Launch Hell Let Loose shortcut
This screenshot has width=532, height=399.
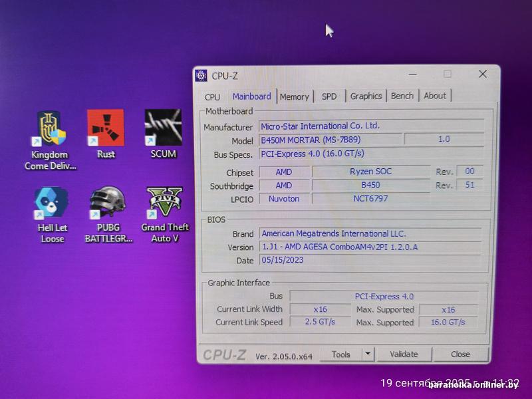52,215
